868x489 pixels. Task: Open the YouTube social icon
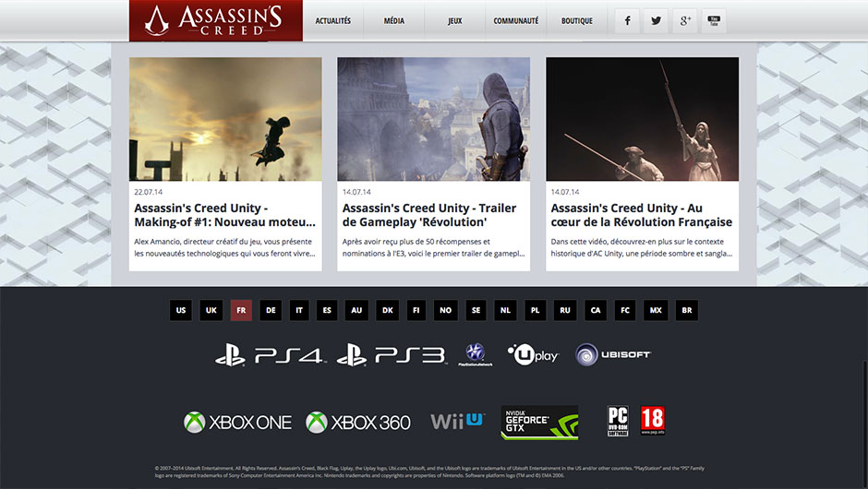point(714,21)
